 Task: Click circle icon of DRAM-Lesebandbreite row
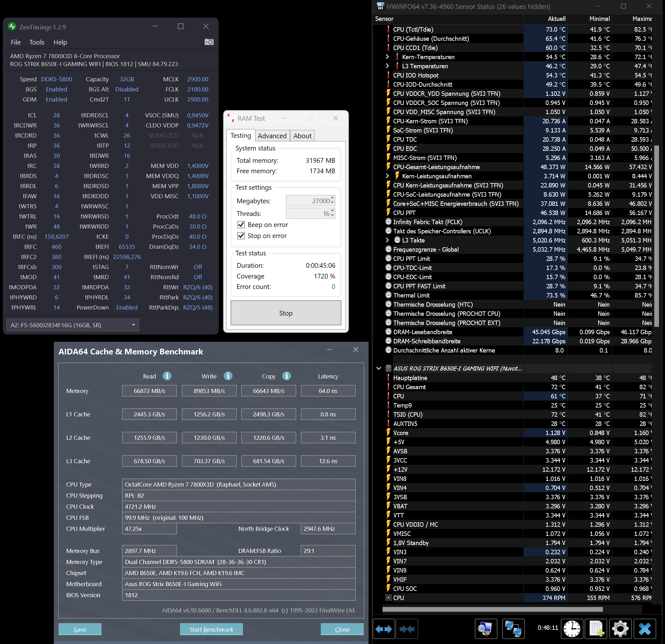(388, 332)
